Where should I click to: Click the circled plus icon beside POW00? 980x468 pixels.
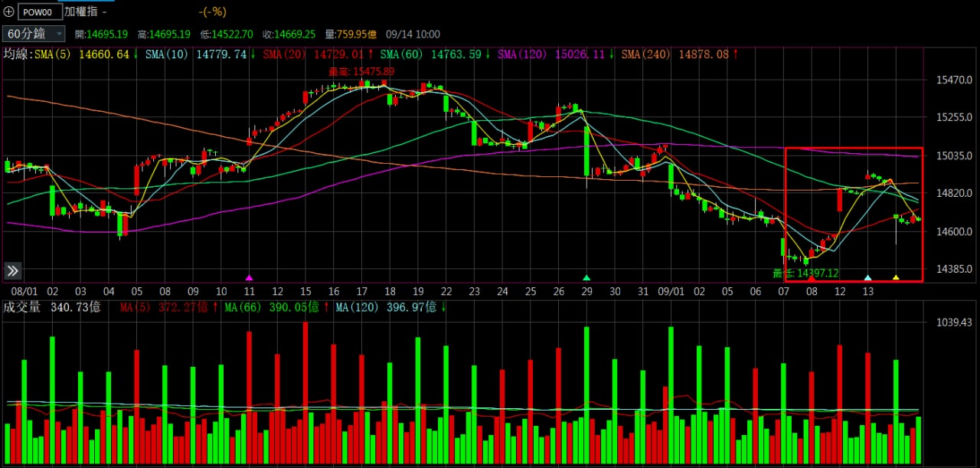click(8, 12)
